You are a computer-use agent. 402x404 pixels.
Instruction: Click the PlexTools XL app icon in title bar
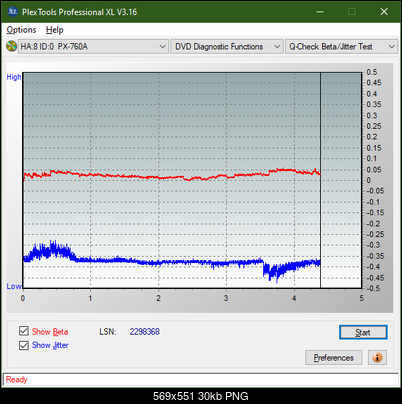tap(12, 12)
